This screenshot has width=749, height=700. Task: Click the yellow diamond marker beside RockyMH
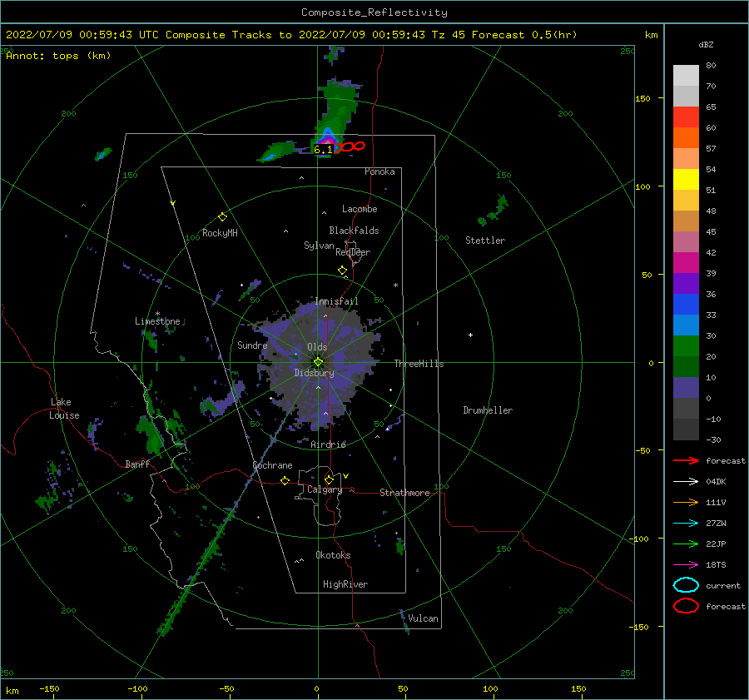coord(222,217)
